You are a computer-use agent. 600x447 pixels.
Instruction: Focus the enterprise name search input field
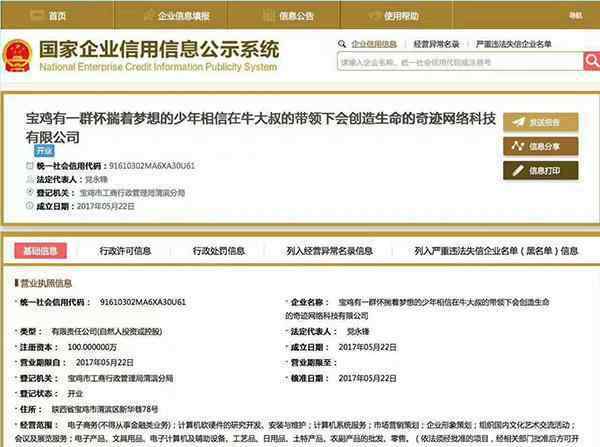460,62
